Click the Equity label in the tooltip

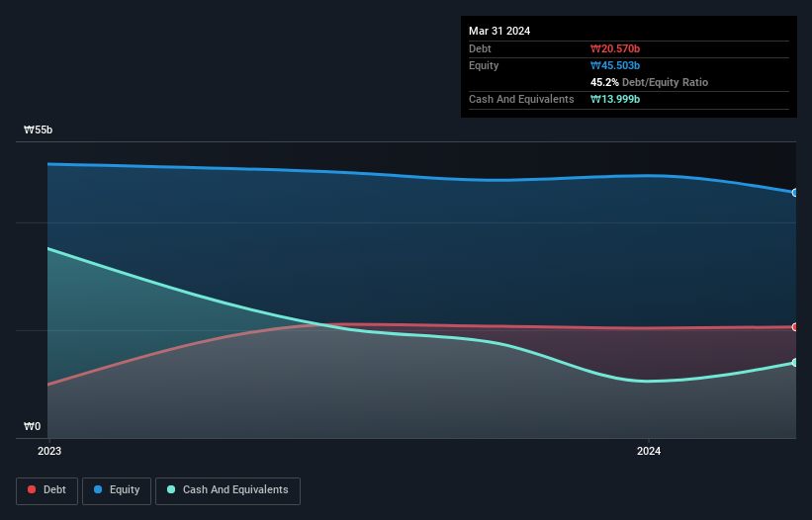(x=484, y=65)
